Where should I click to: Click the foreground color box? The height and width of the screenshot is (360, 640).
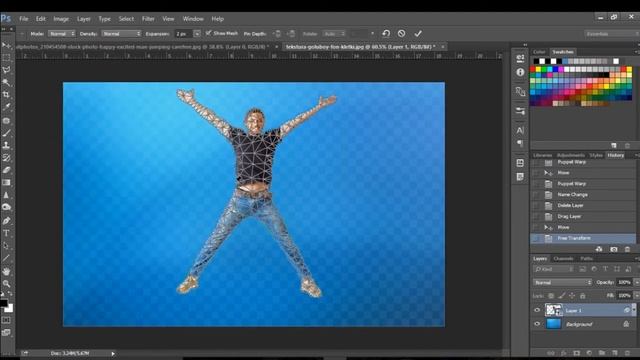pyautogui.click(x=3, y=303)
